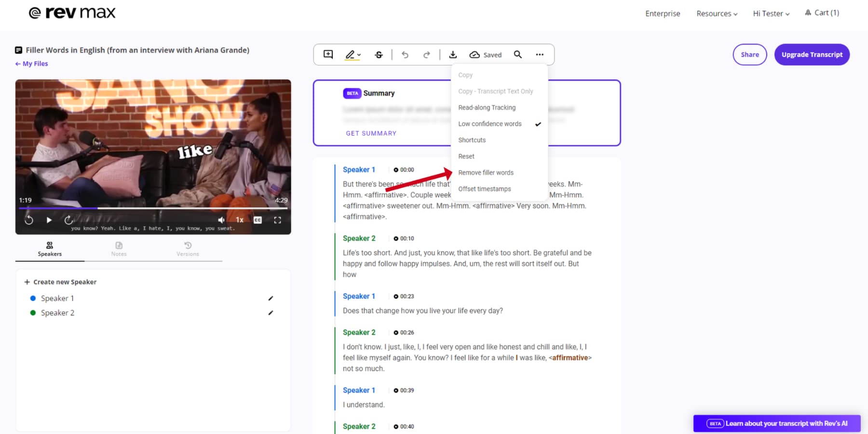The width and height of the screenshot is (868, 434).
Task: Open the transcript search
Action: tap(518, 54)
